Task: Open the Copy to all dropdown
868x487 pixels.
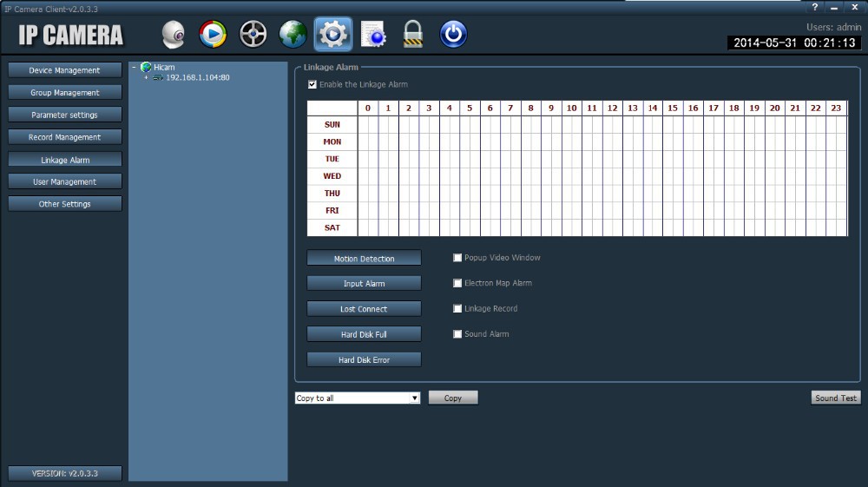Action: click(414, 398)
